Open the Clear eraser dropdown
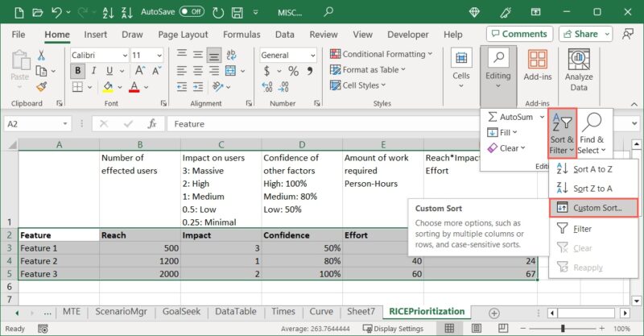 [x=506, y=148]
